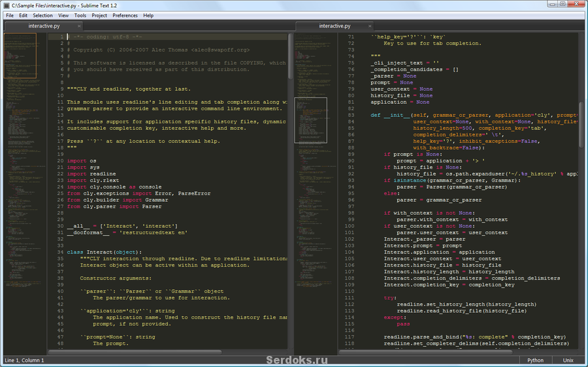Click 'import cly.console as console' line
Viewport: 588px width, 367px height.
coord(114,187)
